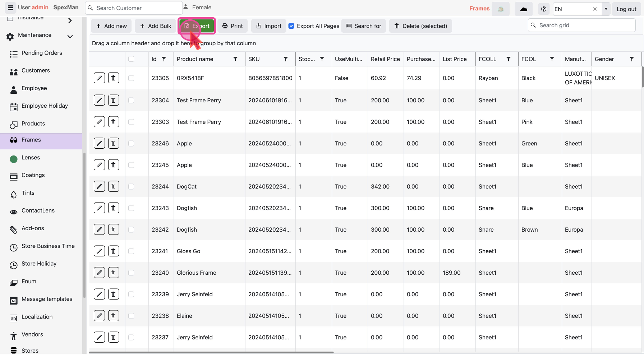The height and width of the screenshot is (362, 644).
Task: Delete the row with Id 23246
Action: [114, 143]
